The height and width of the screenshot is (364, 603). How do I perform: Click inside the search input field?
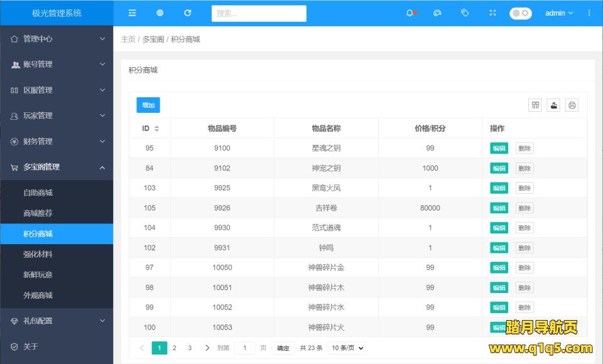(x=259, y=13)
